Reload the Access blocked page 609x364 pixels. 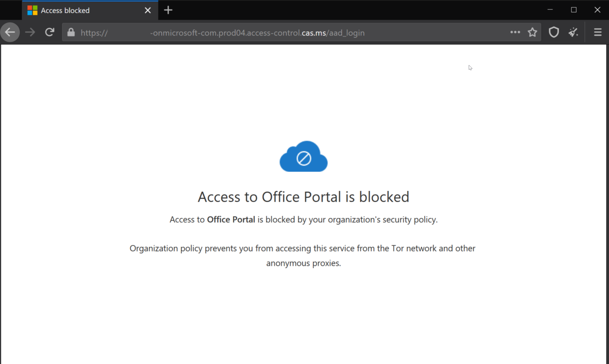coord(50,32)
